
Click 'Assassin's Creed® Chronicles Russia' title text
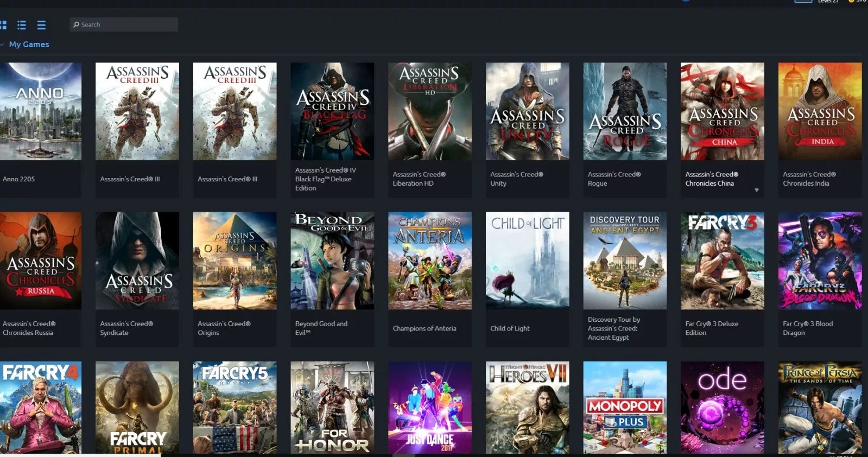(29, 328)
